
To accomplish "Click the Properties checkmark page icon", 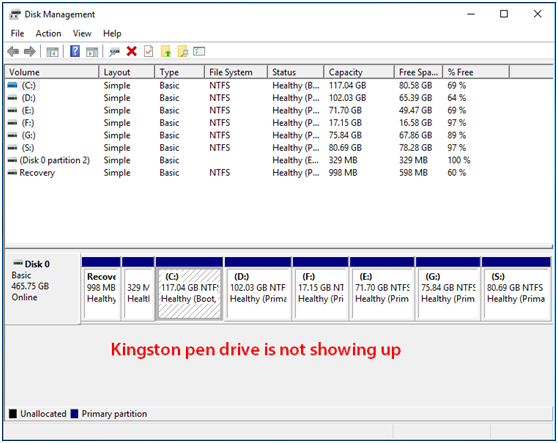I will click(148, 51).
